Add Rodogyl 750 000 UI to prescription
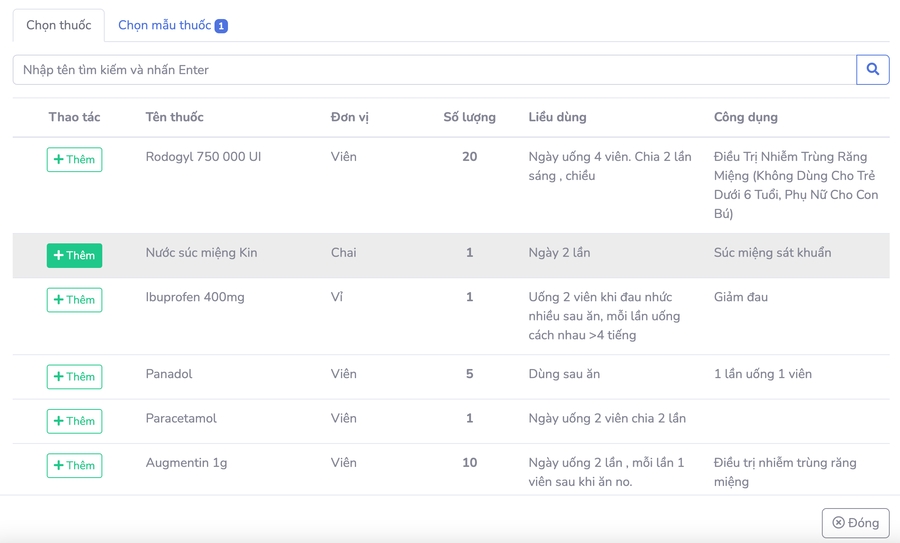 tap(74, 159)
